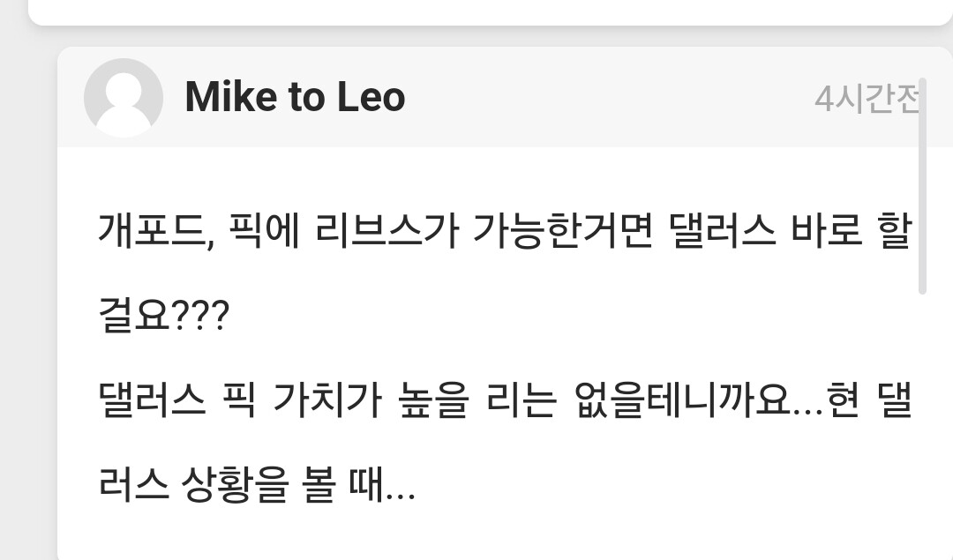This screenshot has height=560, width=953.
Task: Click the text 걸요??? on the second line
Action: 163,317
